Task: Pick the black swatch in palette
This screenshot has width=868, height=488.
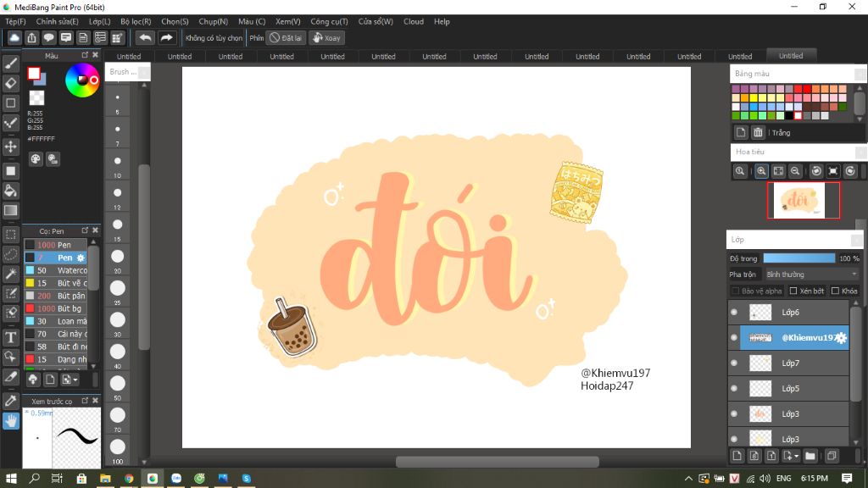Action: point(789,115)
